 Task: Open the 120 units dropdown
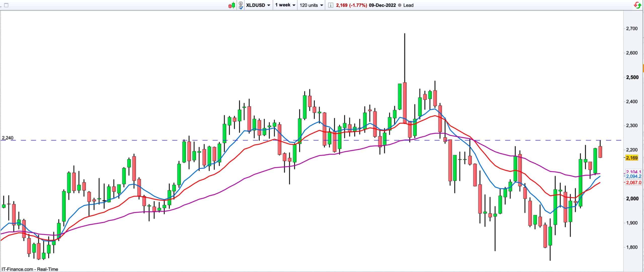[311, 5]
